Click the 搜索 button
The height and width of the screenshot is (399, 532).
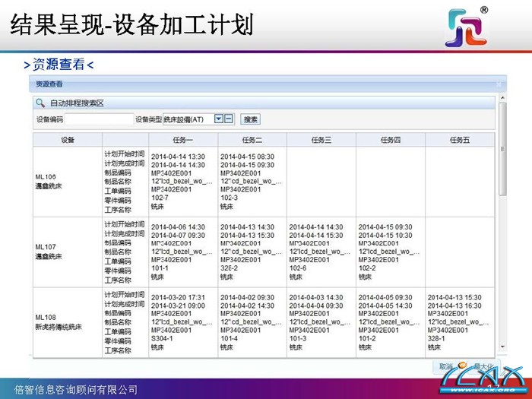(250, 119)
